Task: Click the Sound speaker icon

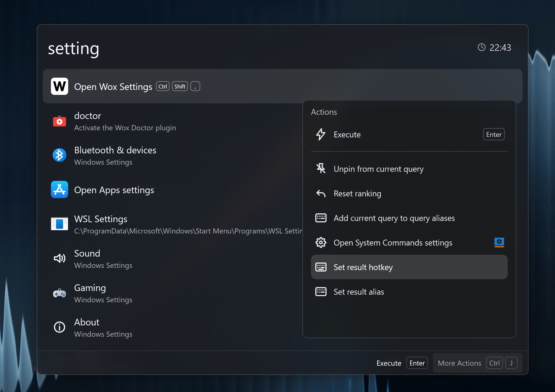Action: [x=59, y=258]
